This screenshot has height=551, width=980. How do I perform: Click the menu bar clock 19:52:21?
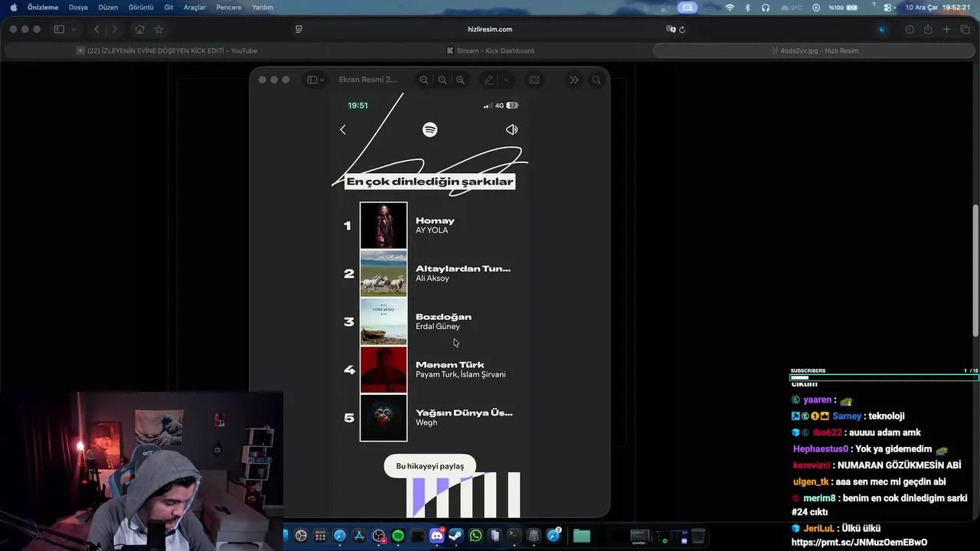tap(956, 8)
